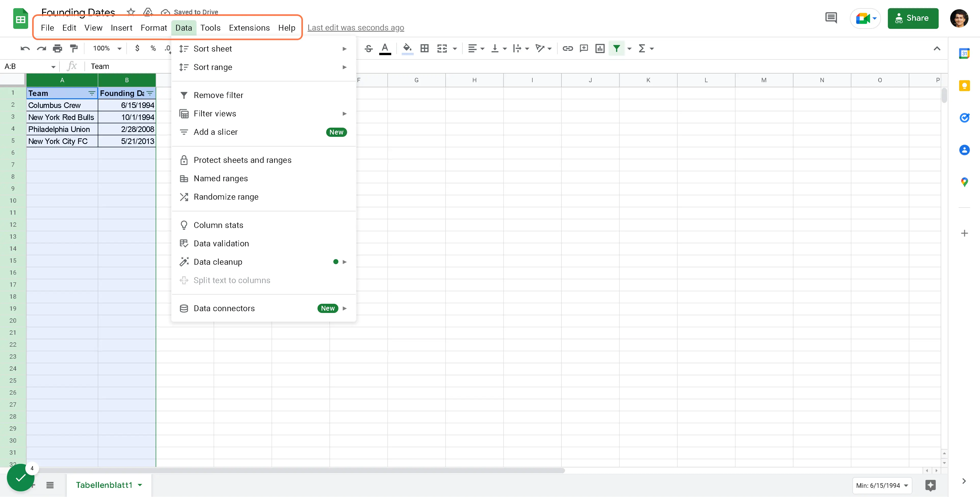Image resolution: width=980 pixels, height=497 pixels.
Task: Expand the Data connectors submenu
Action: (264, 309)
